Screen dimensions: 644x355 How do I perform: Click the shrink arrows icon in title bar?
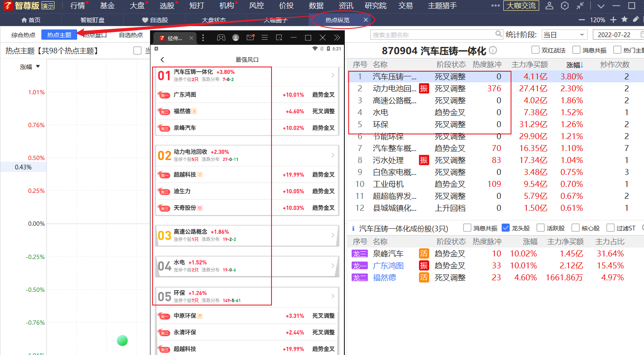580,6
